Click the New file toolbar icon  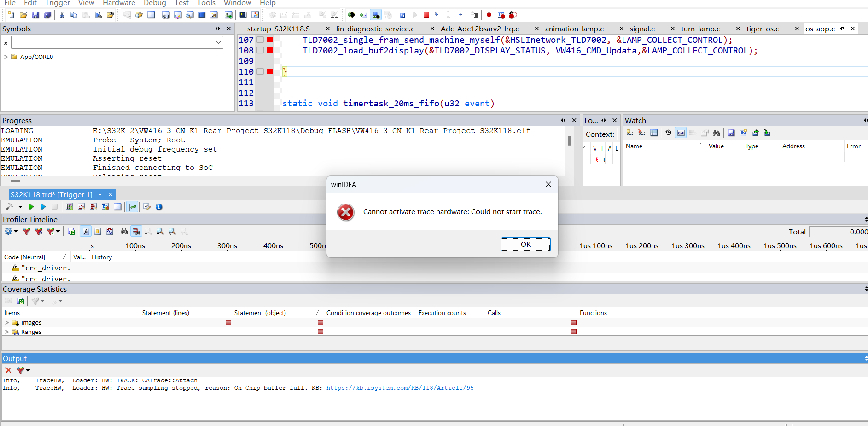tap(11, 15)
